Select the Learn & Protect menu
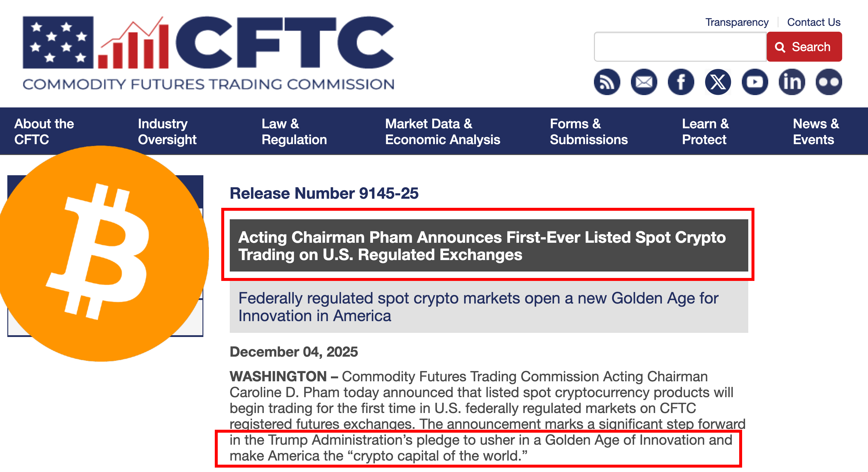The image size is (868, 472). coord(705,132)
